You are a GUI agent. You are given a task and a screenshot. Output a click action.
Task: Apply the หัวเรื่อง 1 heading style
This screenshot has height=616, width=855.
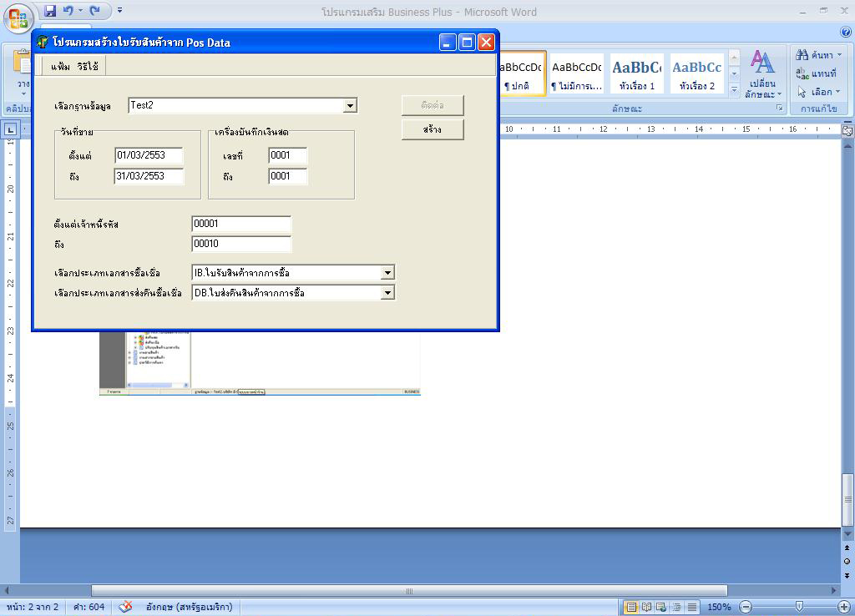pos(636,73)
